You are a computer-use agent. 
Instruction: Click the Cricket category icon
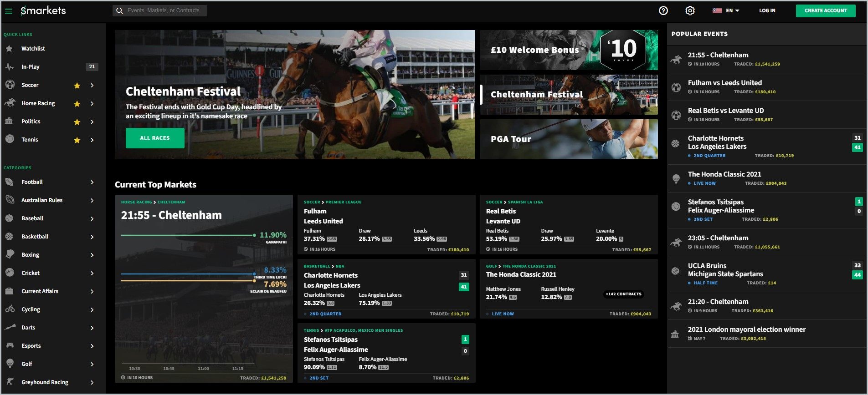(10, 273)
